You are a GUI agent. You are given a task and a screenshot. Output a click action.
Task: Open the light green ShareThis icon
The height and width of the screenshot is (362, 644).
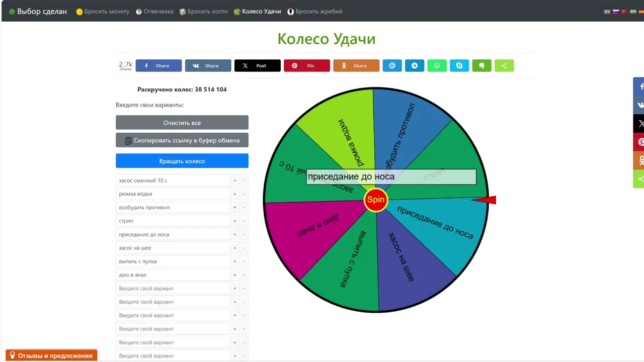tap(504, 65)
